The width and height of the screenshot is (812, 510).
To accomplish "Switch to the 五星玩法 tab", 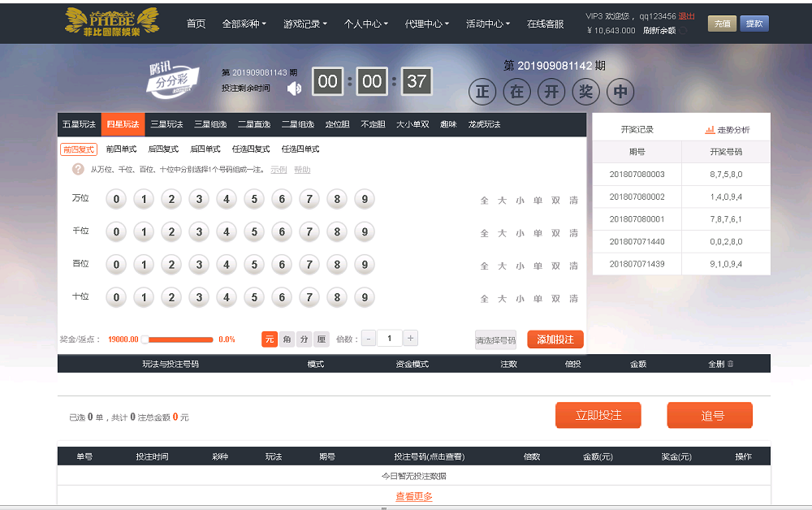I will point(77,124).
